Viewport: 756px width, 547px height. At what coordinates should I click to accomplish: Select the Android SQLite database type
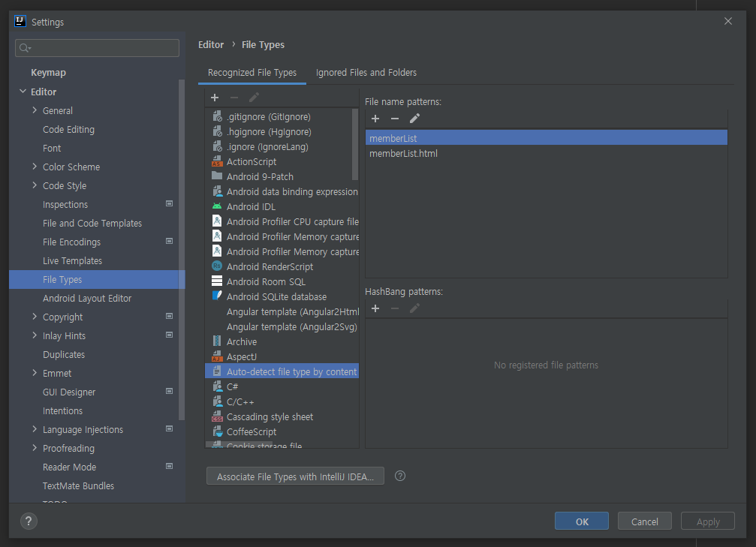coord(282,297)
